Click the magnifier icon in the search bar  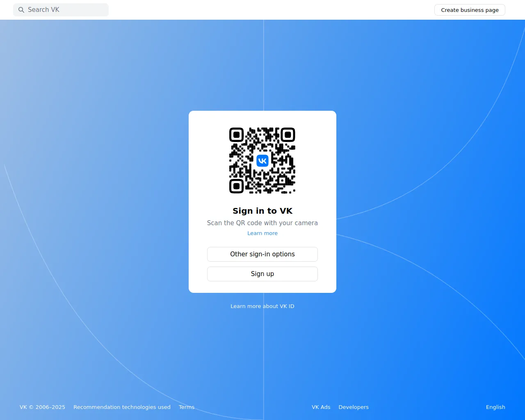pos(21,10)
